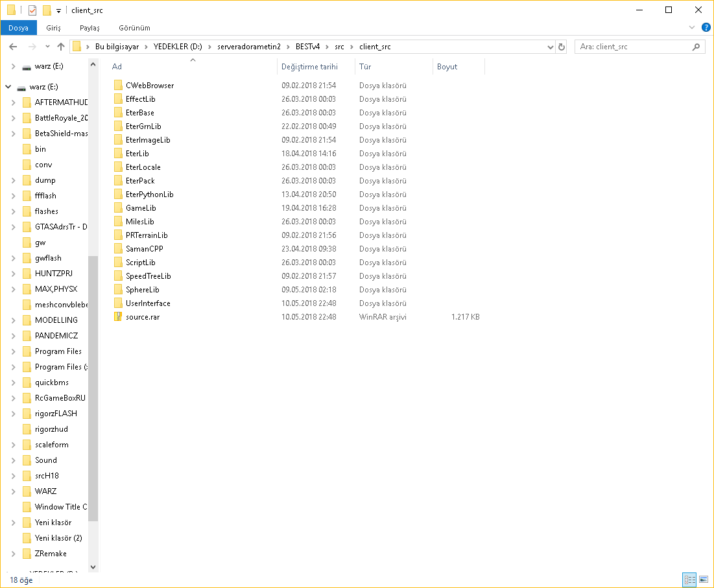The width and height of the screenshot is (714, 588).
Task: Open the rigorzhud folder in navigation tree
Action: [x=51, y=429]
